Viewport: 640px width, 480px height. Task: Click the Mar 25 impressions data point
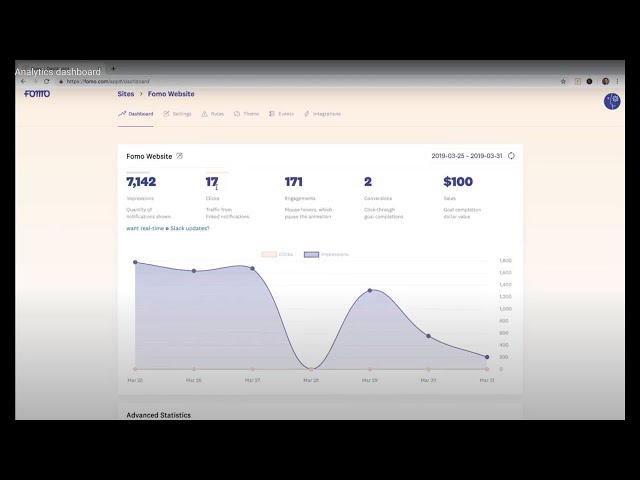[135, 262]
